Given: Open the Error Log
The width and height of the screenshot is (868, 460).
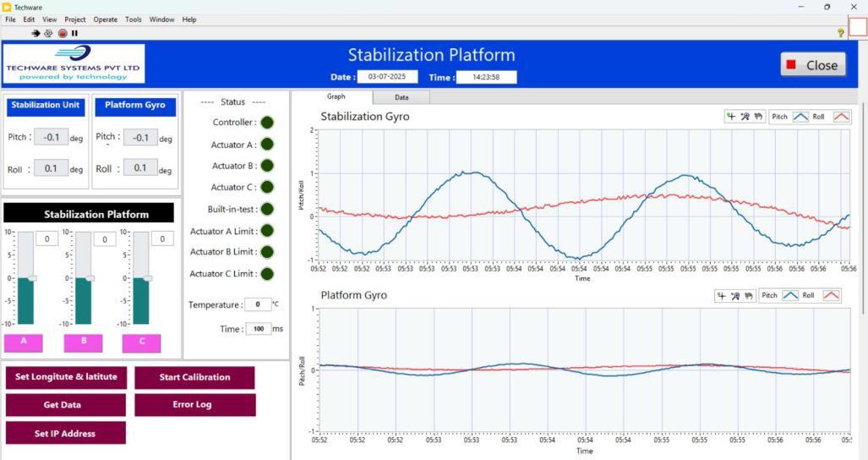Looking at the screenshot, I should tap(195, 405).
